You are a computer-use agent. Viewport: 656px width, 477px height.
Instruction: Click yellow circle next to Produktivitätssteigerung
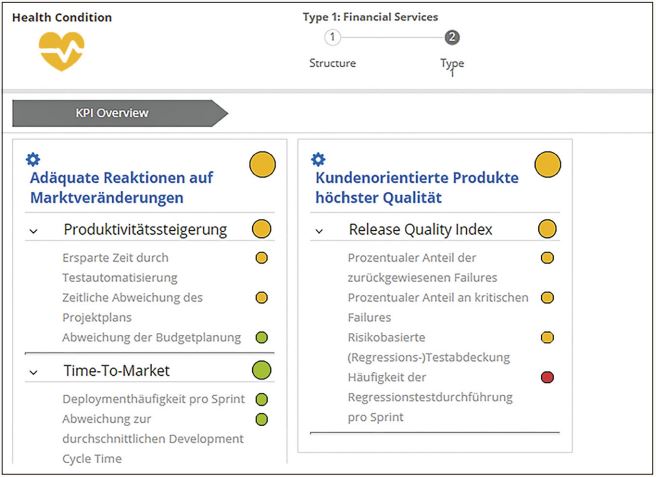click(261, 229)
